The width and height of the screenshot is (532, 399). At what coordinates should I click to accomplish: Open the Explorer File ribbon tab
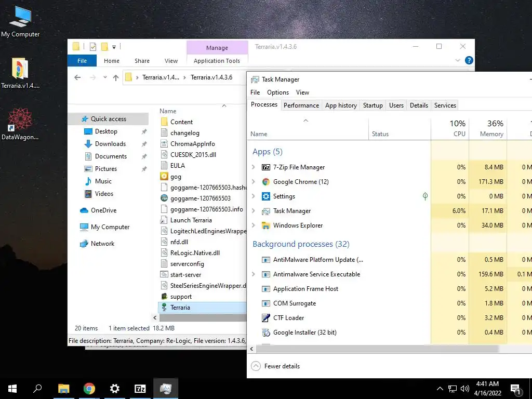click(x=82, y=61)
